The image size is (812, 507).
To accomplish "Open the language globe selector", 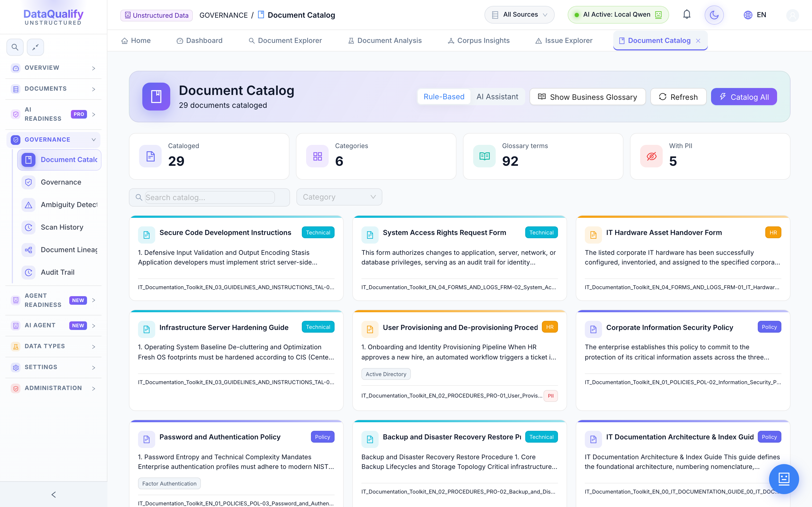I will point(755,15).
